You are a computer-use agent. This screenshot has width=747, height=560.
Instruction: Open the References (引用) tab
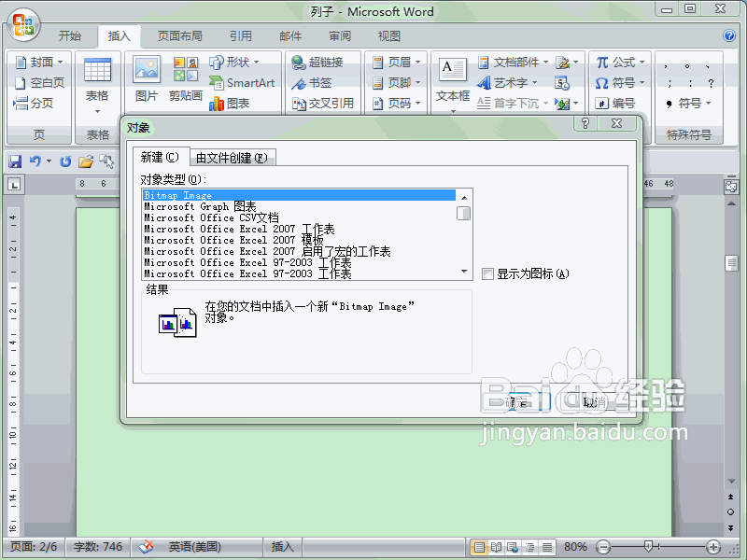click(241, 36)
